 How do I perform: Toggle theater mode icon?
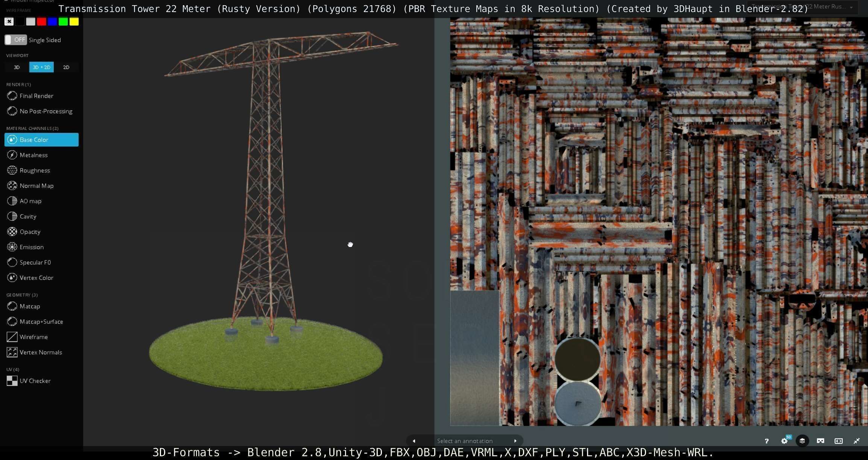[839, 441]
